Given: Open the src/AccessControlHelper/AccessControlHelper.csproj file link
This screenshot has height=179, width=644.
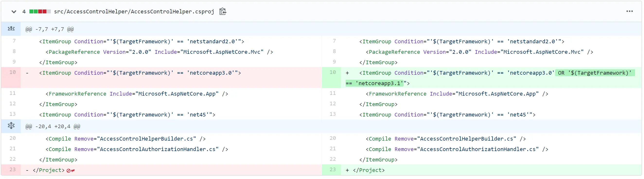Looking at the screenshot, I should (x=134, y=12).
